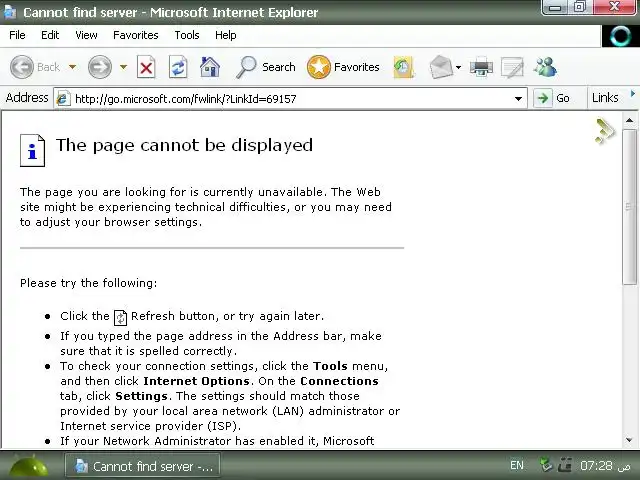This screenshot has height=480, width=640.
Task: Open the File menu
Action: point(17,35)
